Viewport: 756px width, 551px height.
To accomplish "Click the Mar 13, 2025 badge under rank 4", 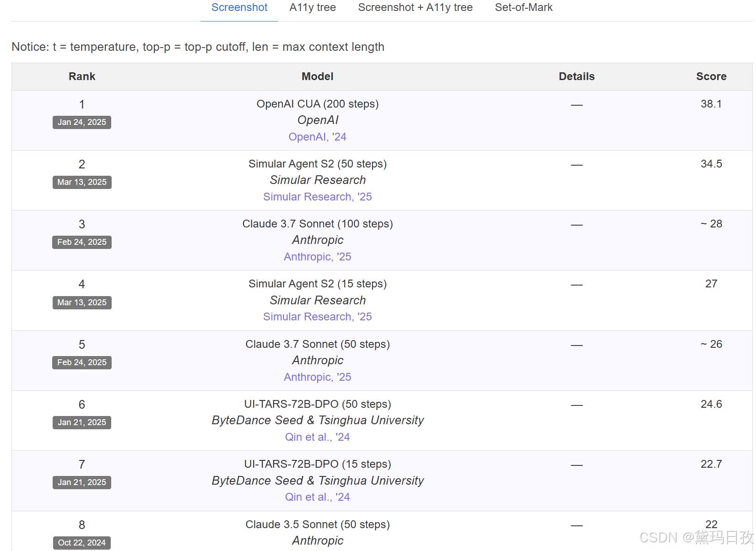I will click(82, 303).
